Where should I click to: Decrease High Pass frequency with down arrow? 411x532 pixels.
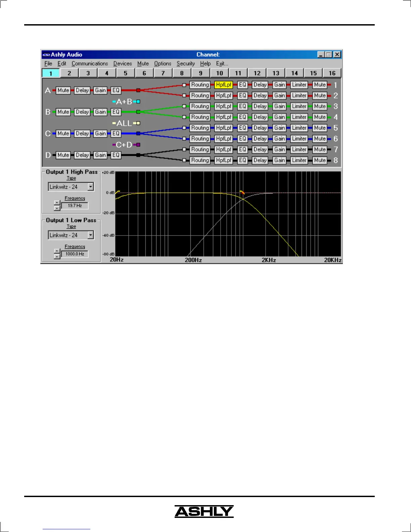click(57, 208)
